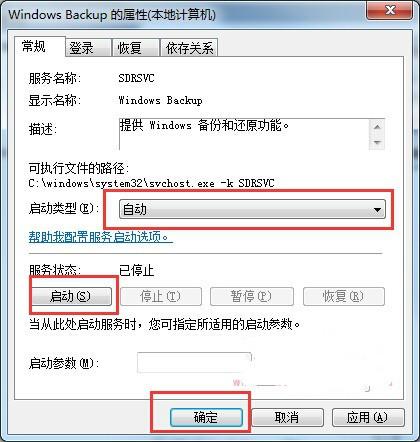Viewport: 420px width, 442px height.
Task: Select the executable path text svchost.exe
Action: tap(182, 183)
